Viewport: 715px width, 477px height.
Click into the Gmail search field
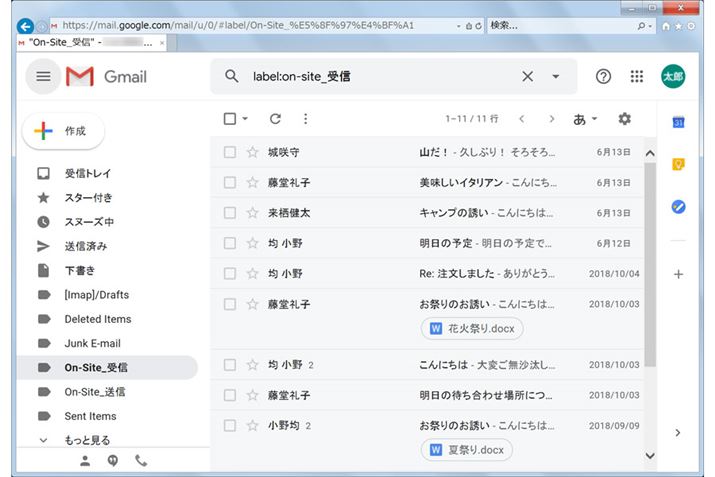380,77
